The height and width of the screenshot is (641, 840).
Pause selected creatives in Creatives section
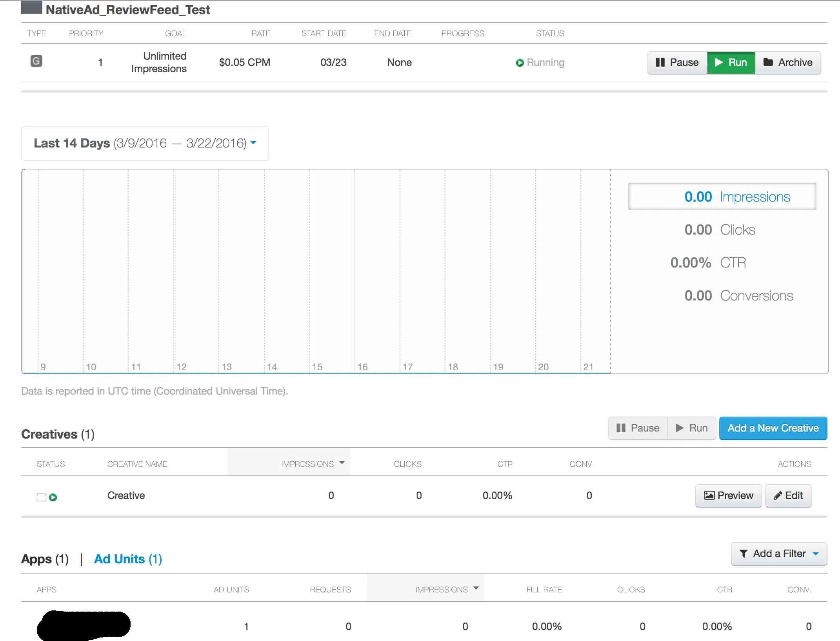coord(638,428)
